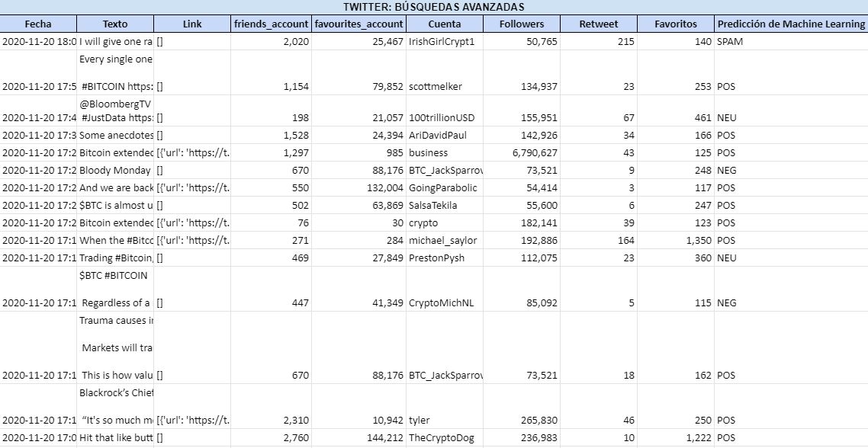Select the friends_account column header

tap(272, 24)
